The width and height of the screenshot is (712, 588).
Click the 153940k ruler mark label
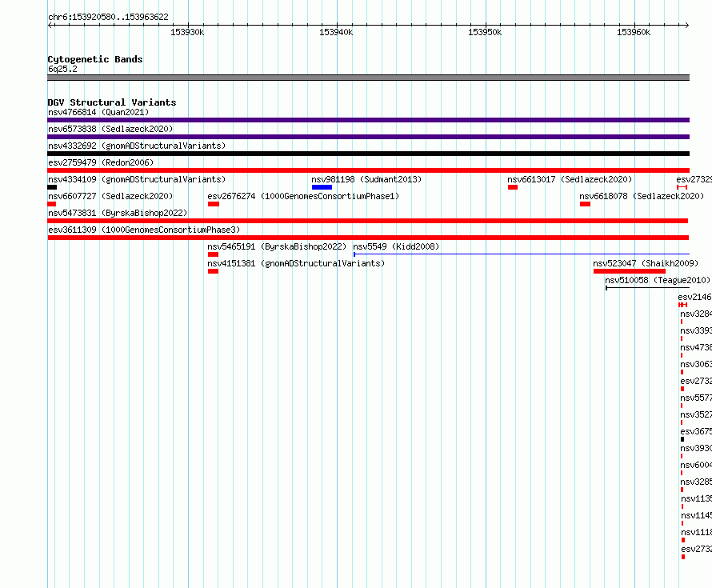click(x=336, y=32)
